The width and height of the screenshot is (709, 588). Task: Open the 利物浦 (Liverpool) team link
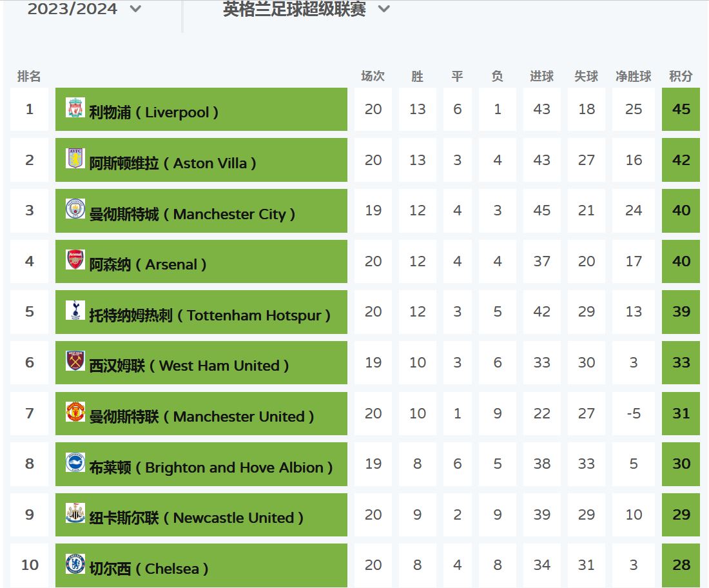(153, 112)
